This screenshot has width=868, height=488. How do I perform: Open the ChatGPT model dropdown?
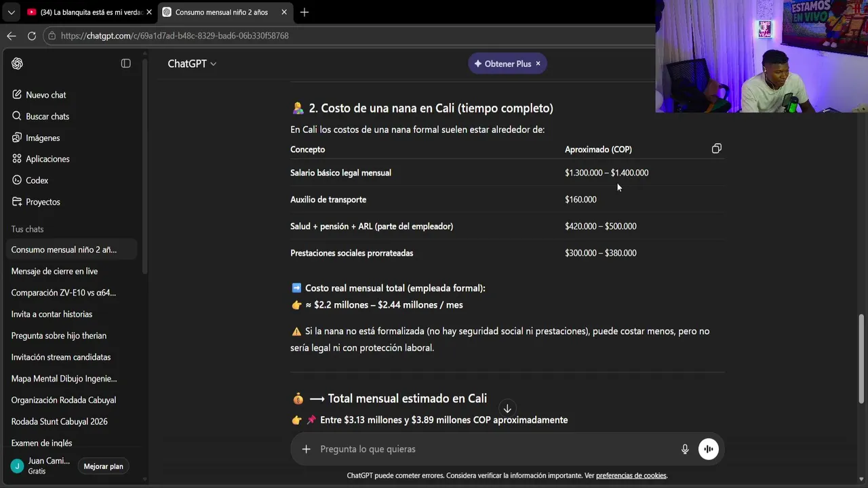(x=192, y=64)
